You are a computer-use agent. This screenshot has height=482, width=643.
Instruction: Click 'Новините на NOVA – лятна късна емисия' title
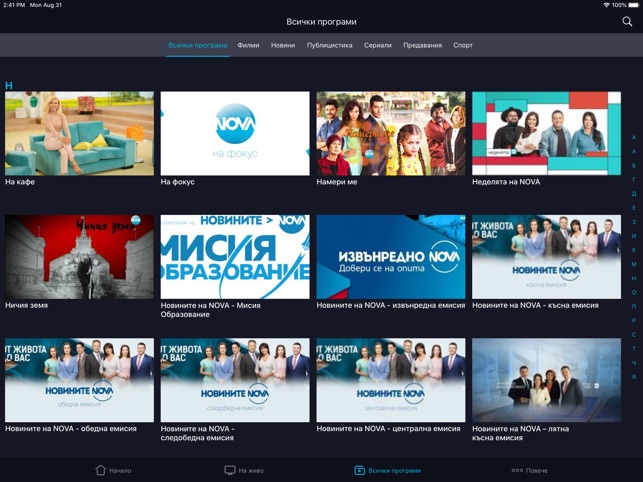click(x=520, y=433)
